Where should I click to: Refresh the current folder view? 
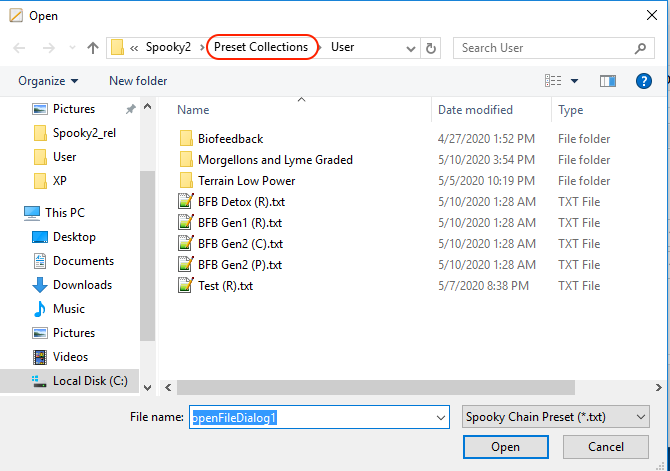point(431,48)
